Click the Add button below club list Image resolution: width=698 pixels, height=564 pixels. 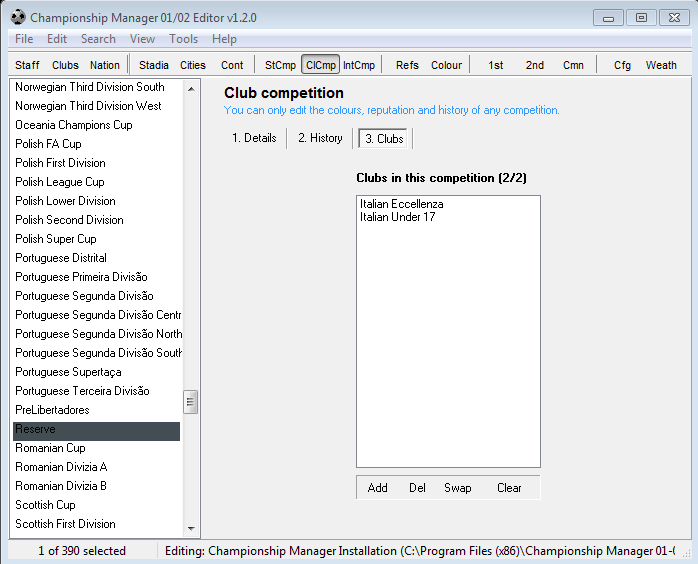(x=377, y=488)
